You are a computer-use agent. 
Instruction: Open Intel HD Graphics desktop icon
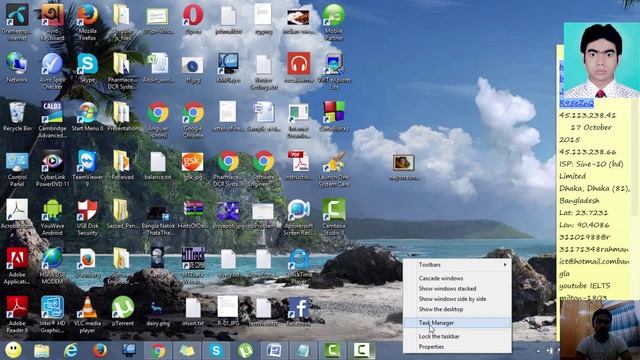(52, 315)
